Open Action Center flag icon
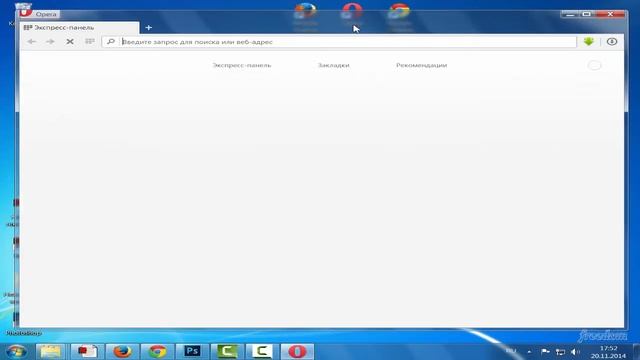 [545, 351]
